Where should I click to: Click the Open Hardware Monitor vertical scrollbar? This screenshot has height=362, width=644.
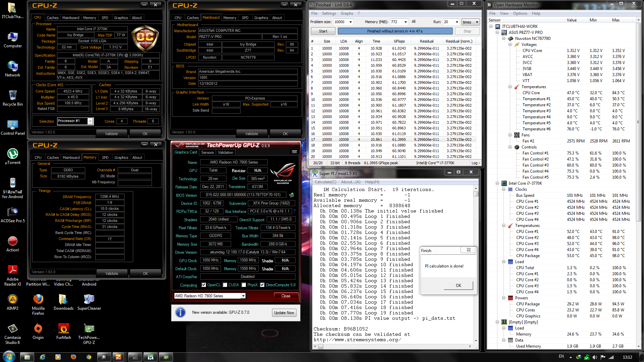coord(638,122)
